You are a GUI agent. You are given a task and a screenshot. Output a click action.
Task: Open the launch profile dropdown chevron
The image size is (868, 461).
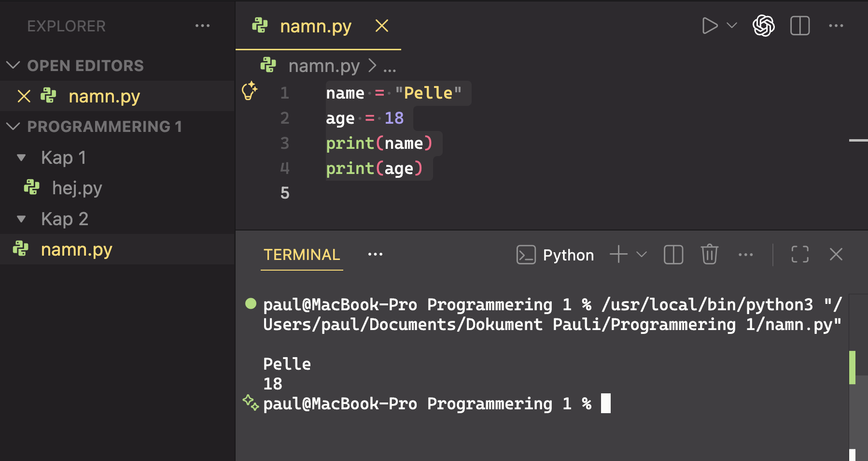tap(642, 254)
